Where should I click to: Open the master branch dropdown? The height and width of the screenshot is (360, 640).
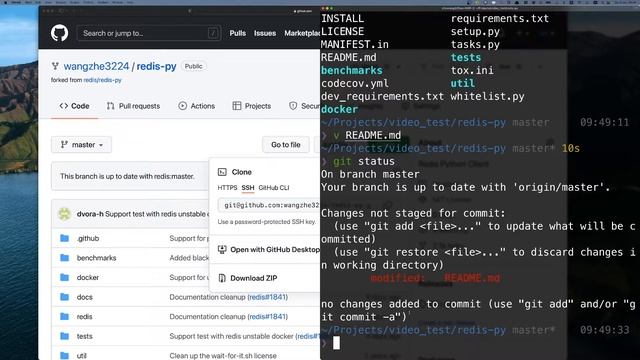point(82,144)
